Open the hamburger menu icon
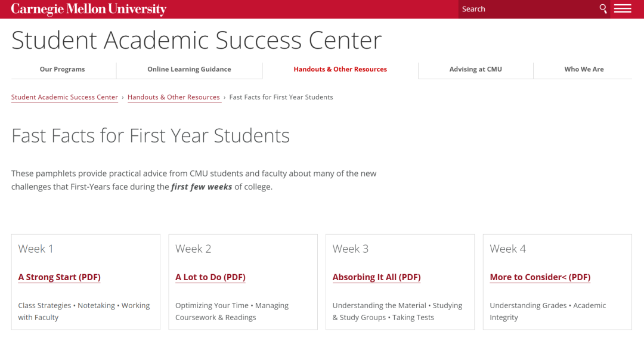 (622, 8)
